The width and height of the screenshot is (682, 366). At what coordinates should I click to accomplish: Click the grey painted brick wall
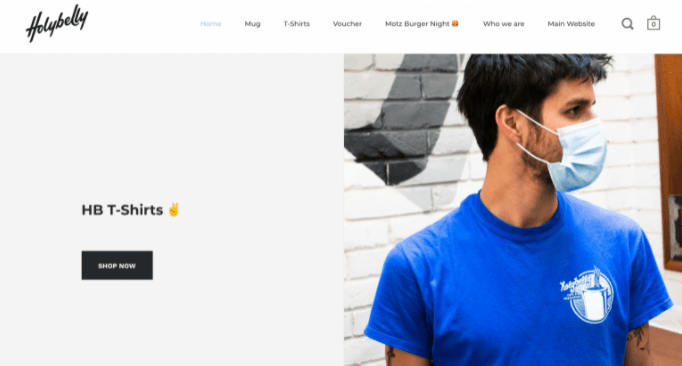click(x=405, y=122)
